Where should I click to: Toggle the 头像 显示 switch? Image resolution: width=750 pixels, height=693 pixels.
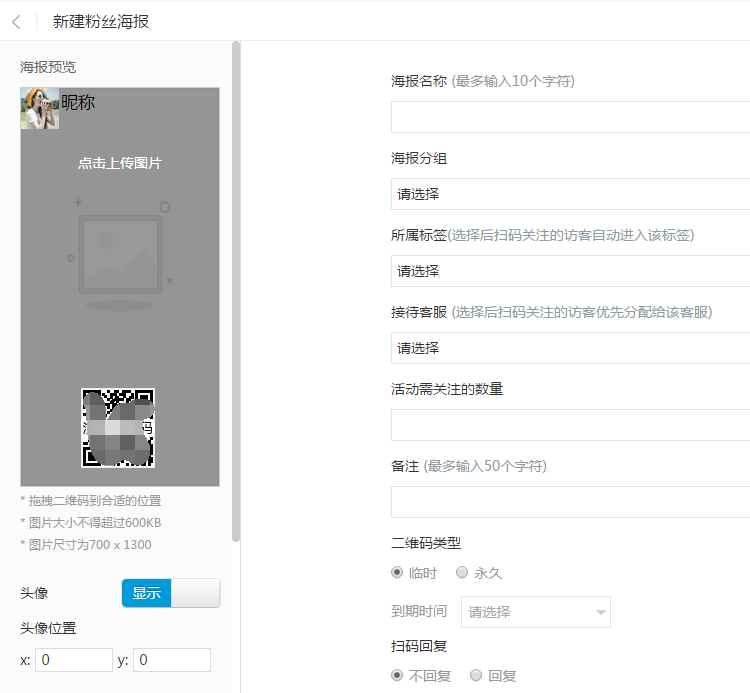[x=170, y=593]
